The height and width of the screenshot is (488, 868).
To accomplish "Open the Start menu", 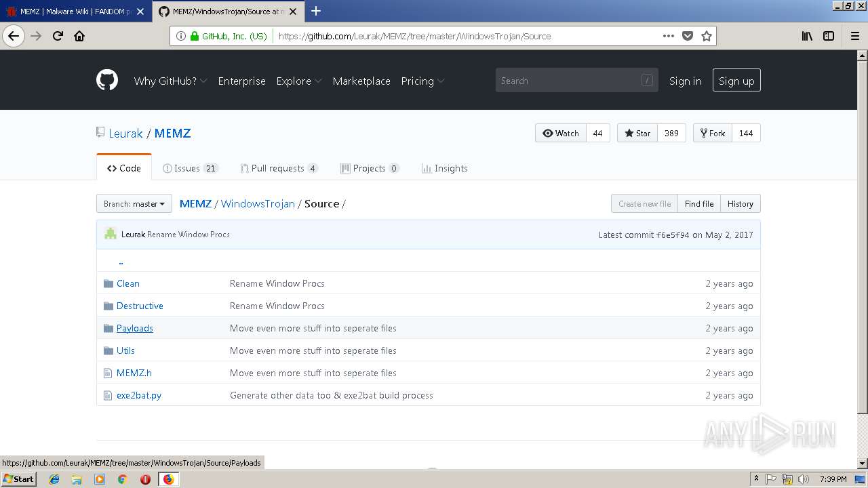I will point(18,479).
